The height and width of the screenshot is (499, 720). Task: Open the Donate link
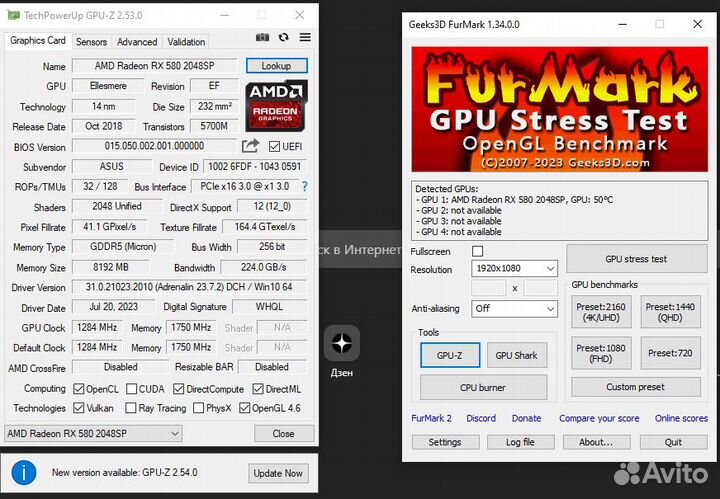(x=526, y=418)
